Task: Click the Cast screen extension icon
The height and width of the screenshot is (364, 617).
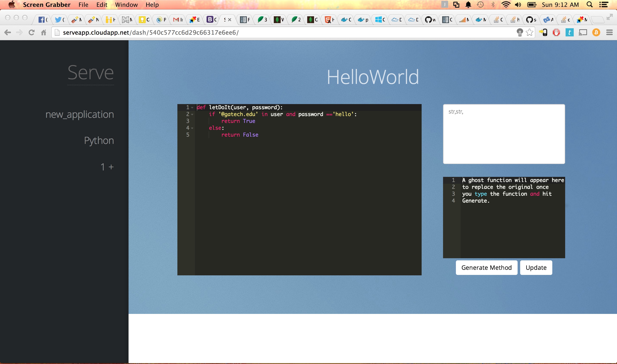Action: coord(583,32)
